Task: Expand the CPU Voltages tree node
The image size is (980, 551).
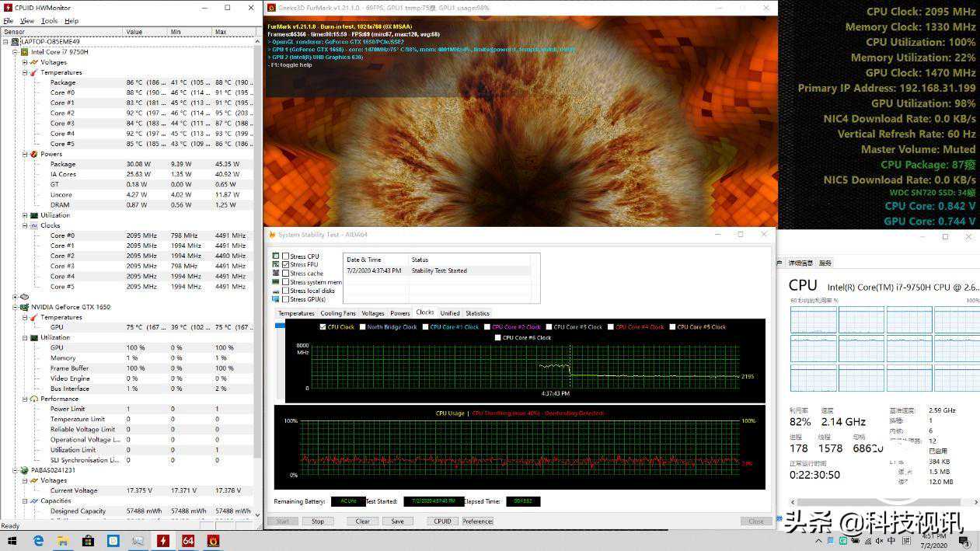Action: point(25,62)
